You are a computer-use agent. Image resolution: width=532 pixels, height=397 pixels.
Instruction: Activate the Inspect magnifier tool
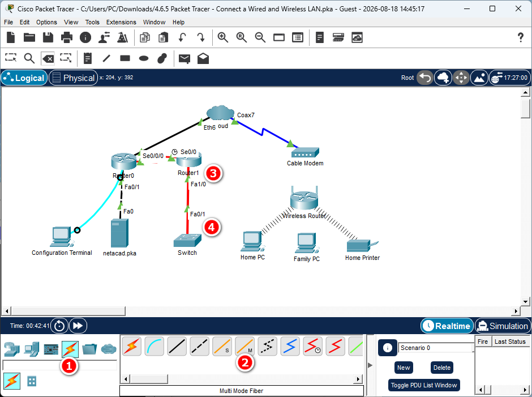pyautogui.click(x=29, y=58)
